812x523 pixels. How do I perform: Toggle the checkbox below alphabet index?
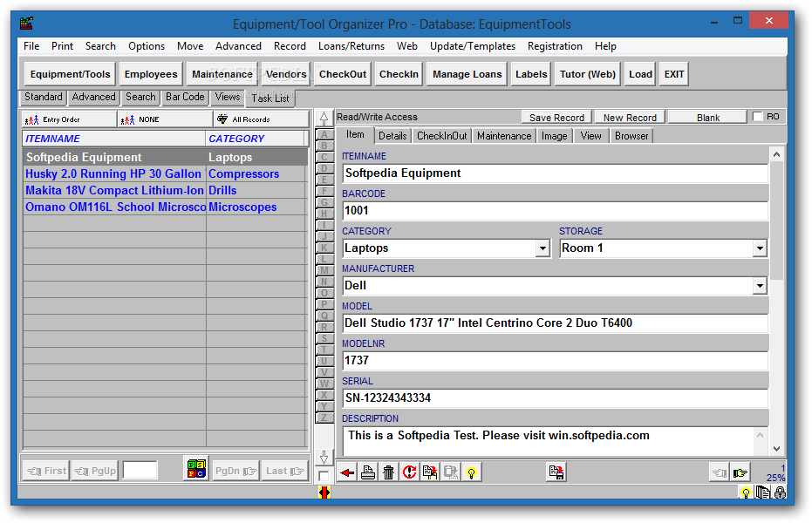(x=324, y=476)
